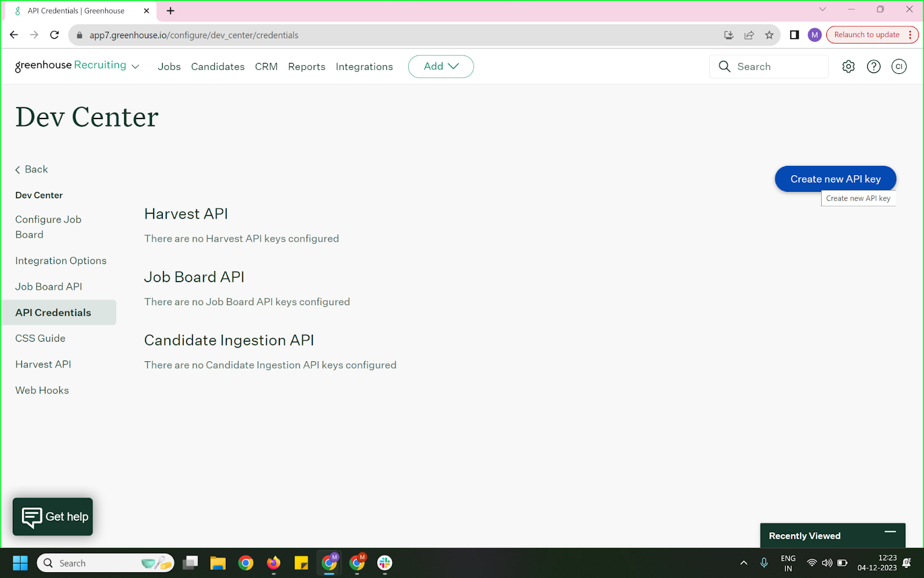Click the Back link in Dev Center
The height and width of the screenshot is (578, 924).
[x=32, y=169]
